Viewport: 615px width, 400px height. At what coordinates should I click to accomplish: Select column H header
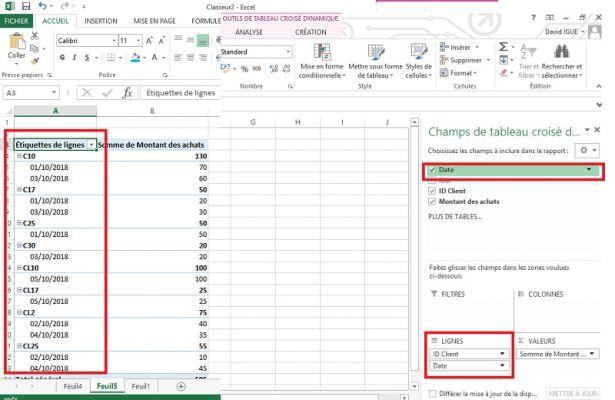pos(298,122)
